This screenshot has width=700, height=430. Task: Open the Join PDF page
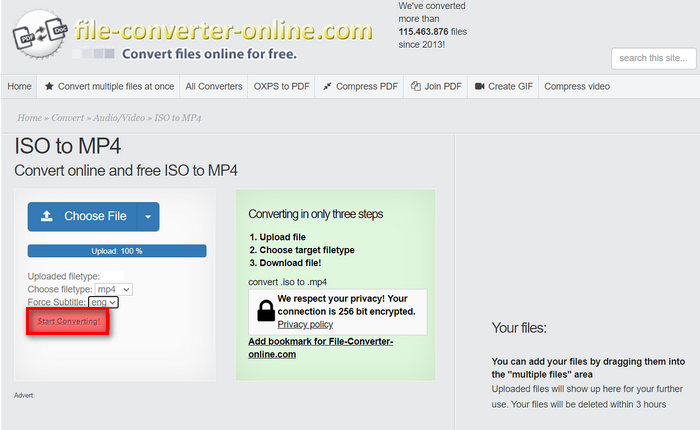click(x=436, y=86)
